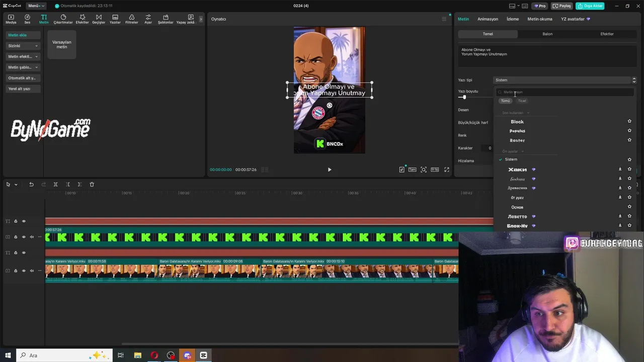Filter fonts by Ticari chip
644x362 pixels.
coord(522,101)
